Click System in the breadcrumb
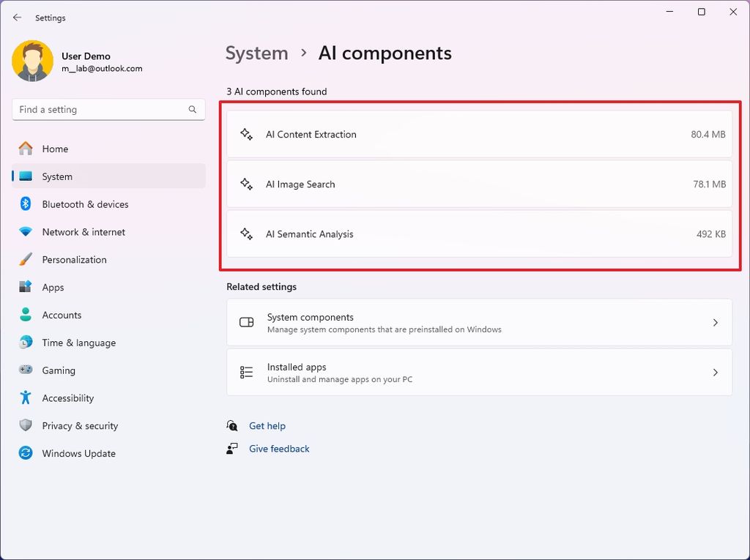The image size is (750, 560). (x=256, y=53)
